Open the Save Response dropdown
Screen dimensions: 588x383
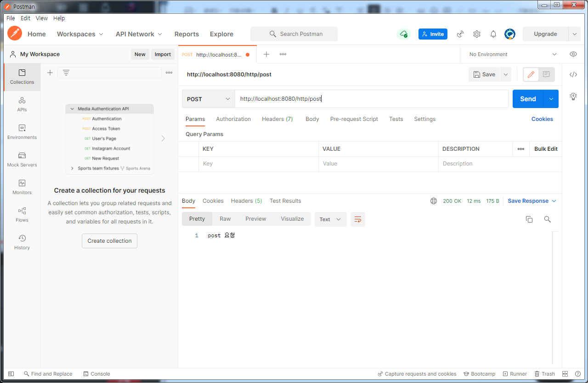point(532,201)
